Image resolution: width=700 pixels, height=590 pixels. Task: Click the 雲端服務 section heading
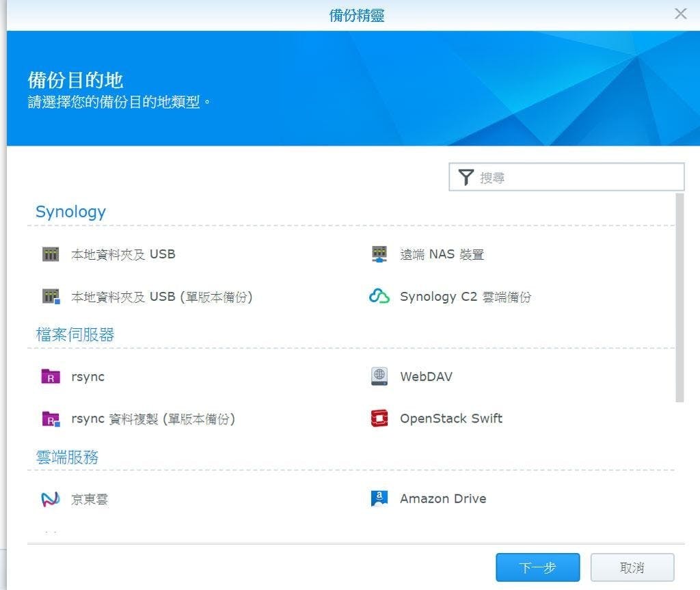67,457
